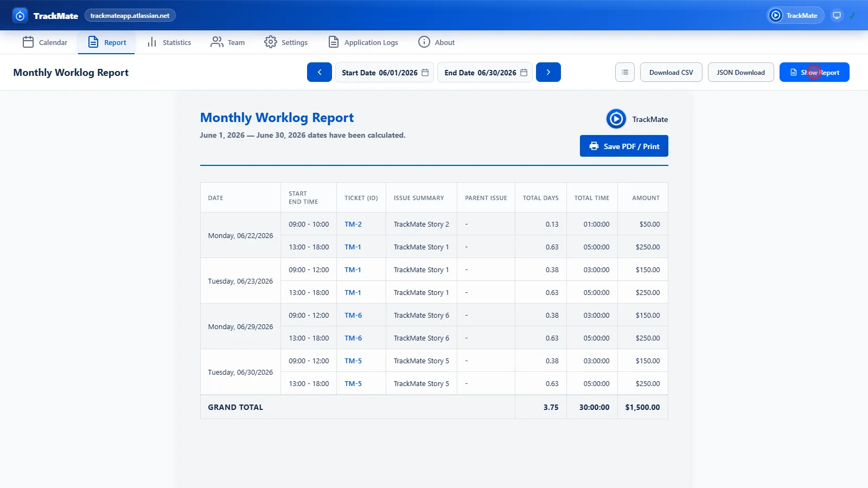Click Save PDF / Print button
The image size is (868, 488).
[624, 146]
